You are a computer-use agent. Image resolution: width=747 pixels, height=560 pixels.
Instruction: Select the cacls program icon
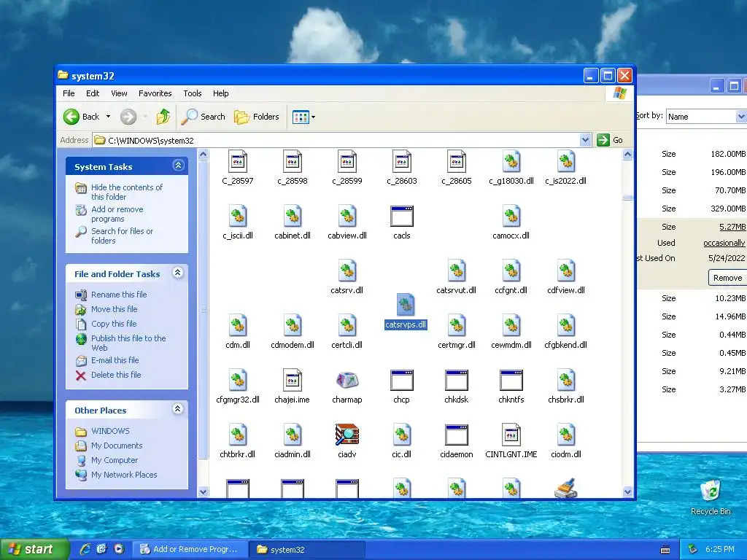point(402,216)
